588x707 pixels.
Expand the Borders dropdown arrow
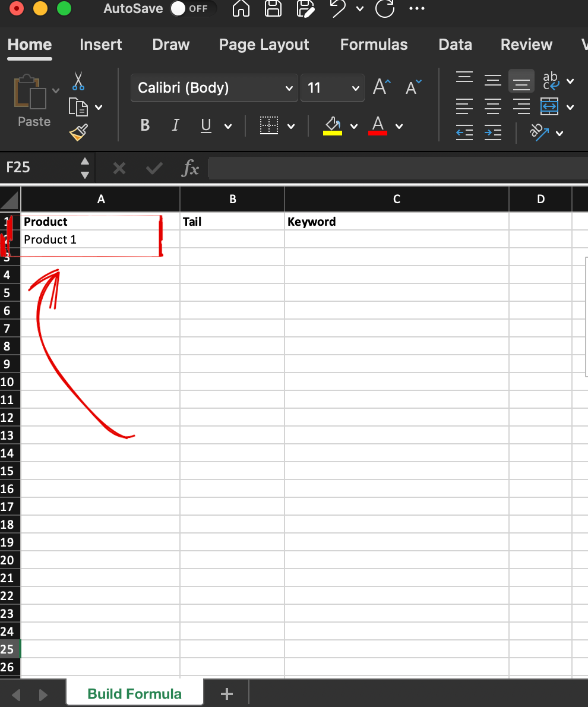[291, 126]
